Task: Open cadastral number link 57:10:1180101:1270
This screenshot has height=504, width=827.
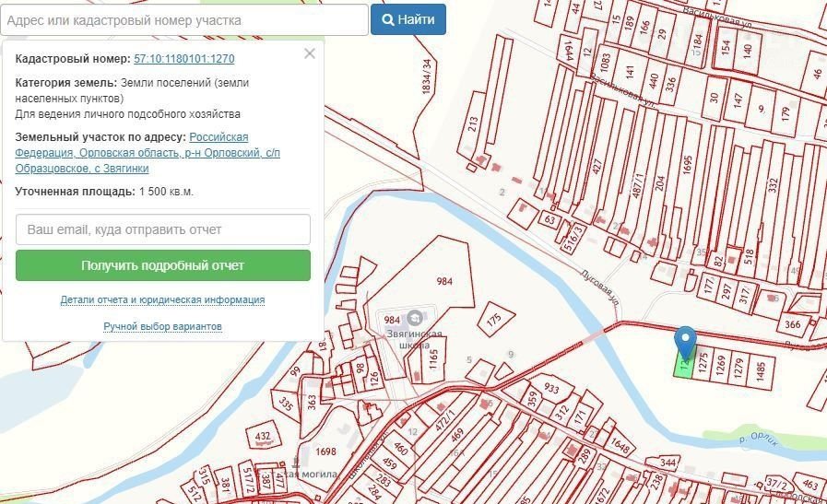Action: click(x=184, y=58)
